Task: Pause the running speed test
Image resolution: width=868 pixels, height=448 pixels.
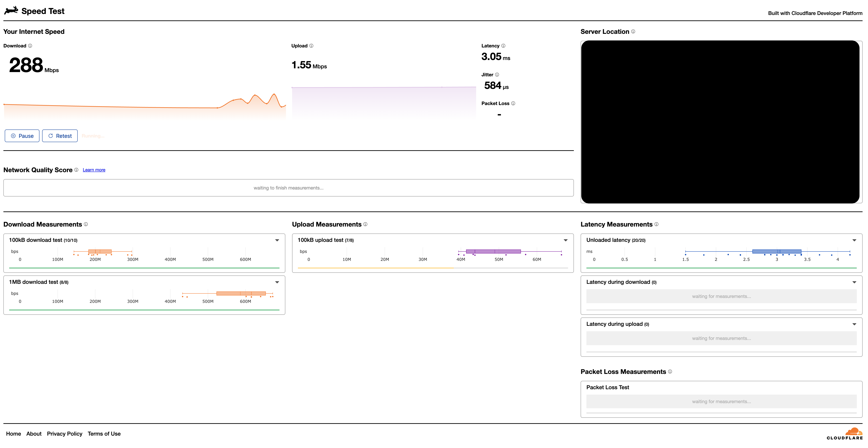Action: 22,136
